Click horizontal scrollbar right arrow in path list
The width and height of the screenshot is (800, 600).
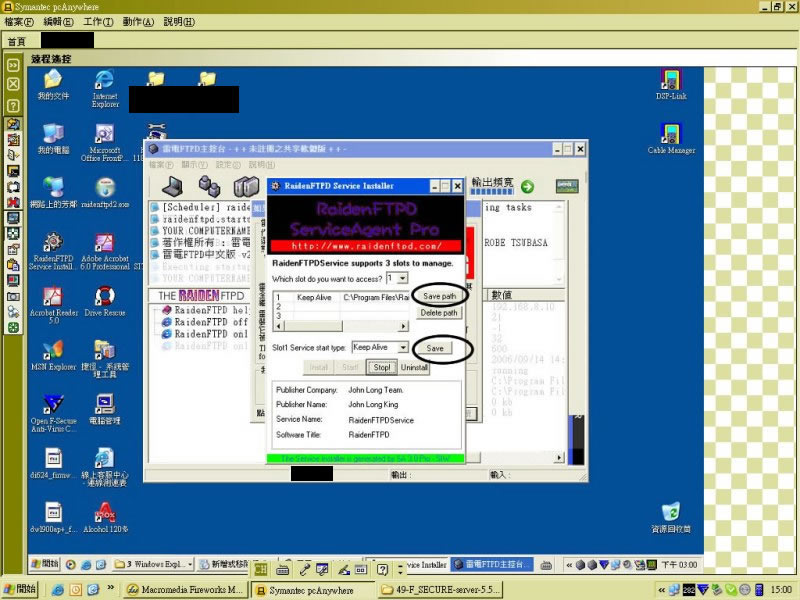pos(404,326)
